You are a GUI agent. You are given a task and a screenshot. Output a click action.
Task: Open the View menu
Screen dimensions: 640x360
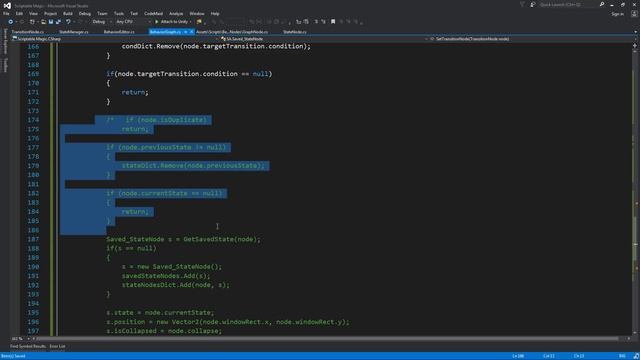33,14
